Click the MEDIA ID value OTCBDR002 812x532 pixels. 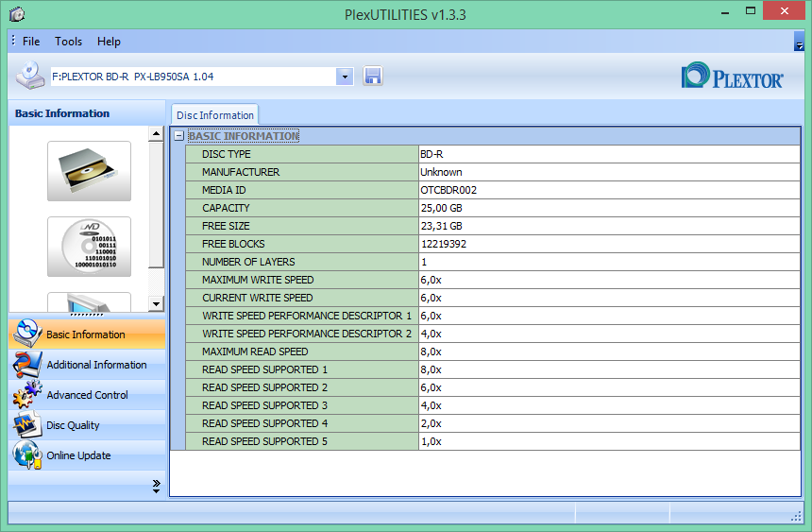click(x=448, y=190)
